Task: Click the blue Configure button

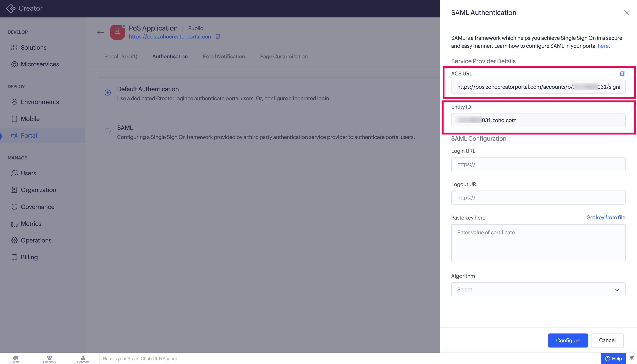Action: click(568, 340)
